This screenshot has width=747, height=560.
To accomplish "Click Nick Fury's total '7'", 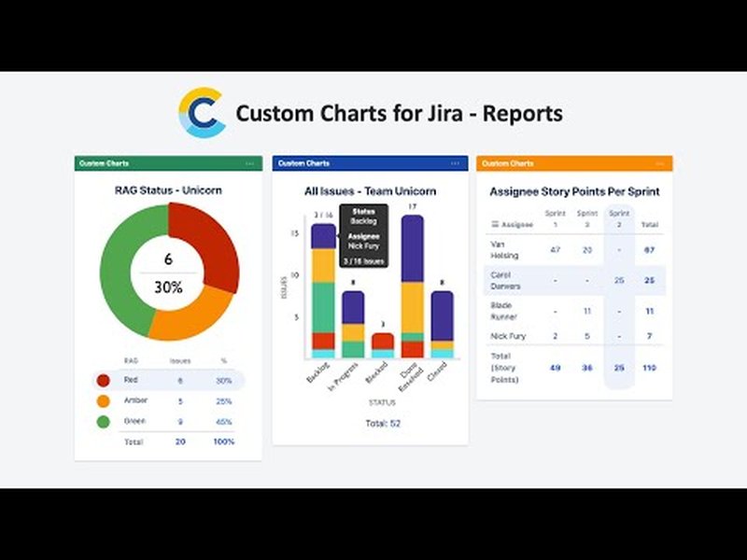I will tap(649, 336).
